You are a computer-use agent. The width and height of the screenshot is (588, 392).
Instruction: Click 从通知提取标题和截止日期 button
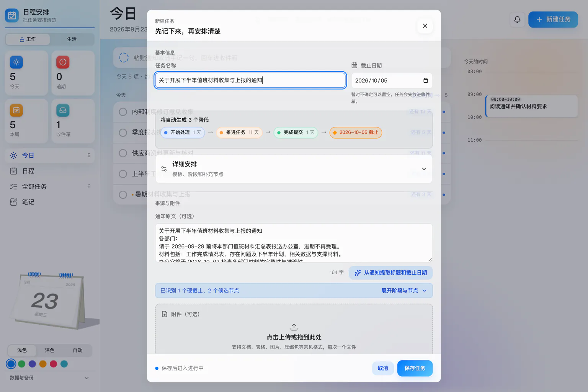(x=391, y=273)
